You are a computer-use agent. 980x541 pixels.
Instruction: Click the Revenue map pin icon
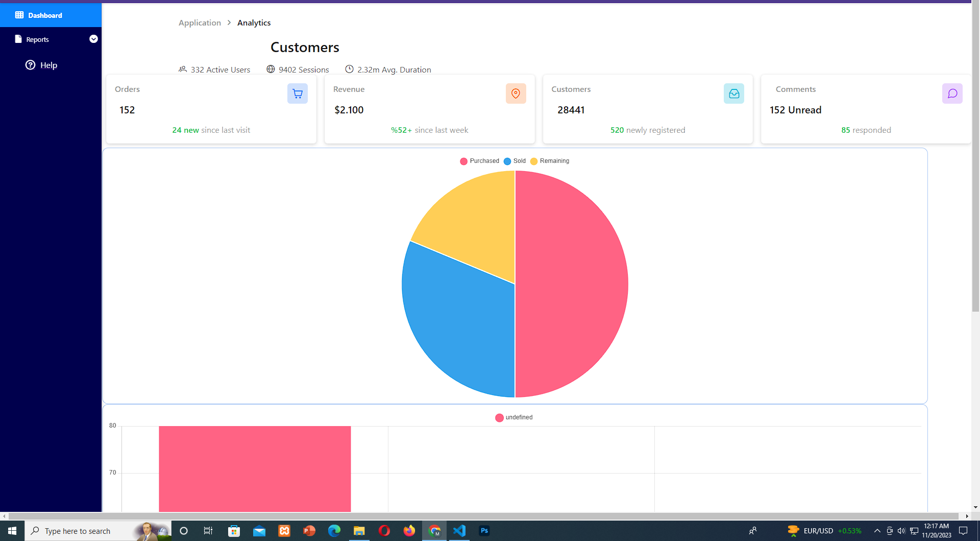516,93
